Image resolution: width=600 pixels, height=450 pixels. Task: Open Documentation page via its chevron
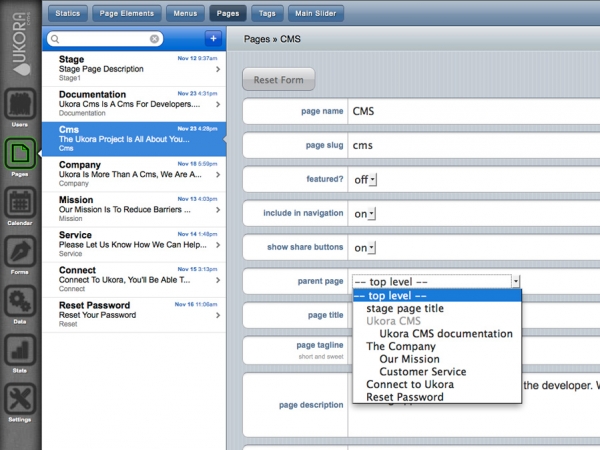click(x=218, y=104)
